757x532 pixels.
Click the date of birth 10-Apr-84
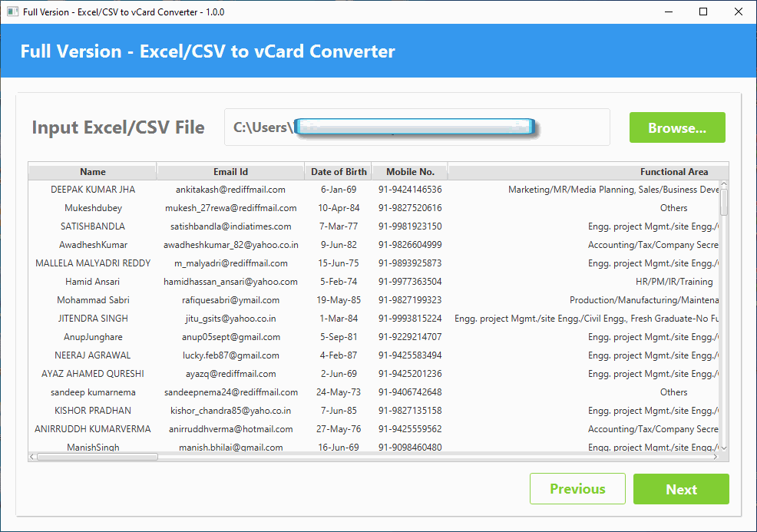click(x=339, y=208)
